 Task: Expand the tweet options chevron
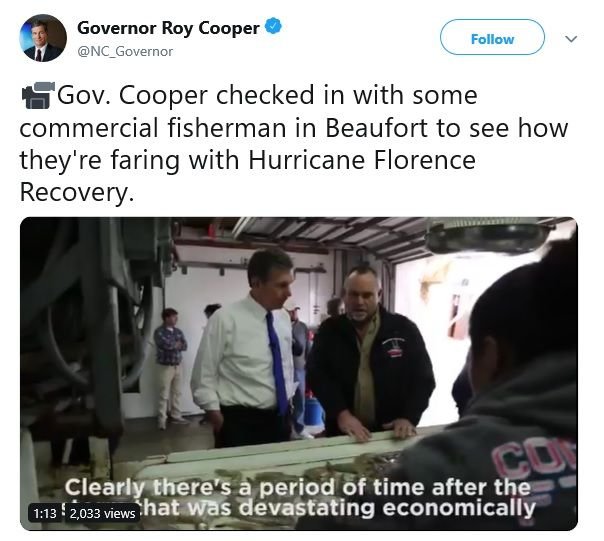point(571,39)
